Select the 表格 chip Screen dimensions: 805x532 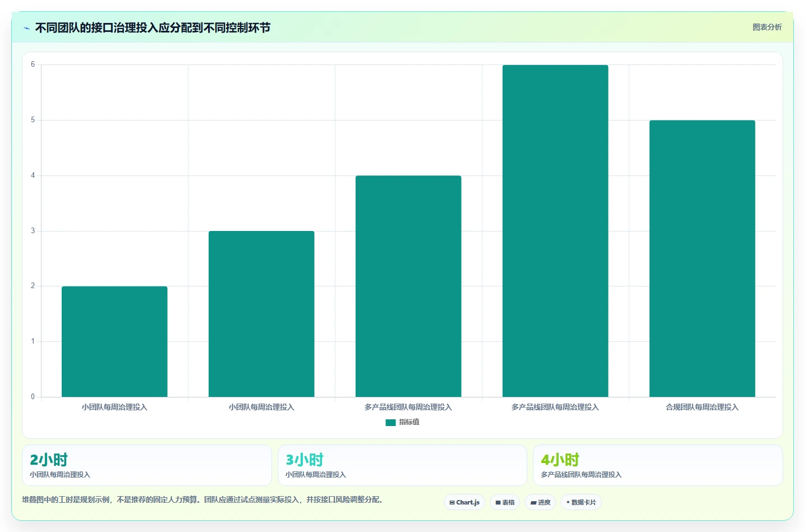click(505, 502)
